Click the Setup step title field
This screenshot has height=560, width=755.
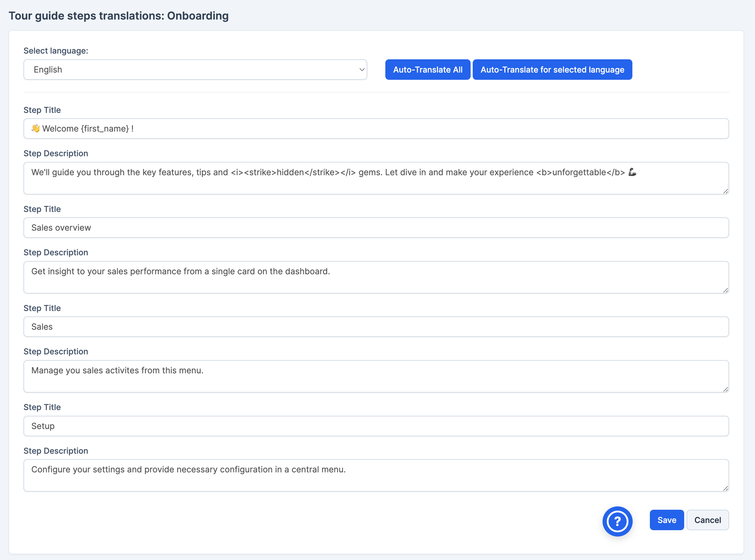pos(376,426)
